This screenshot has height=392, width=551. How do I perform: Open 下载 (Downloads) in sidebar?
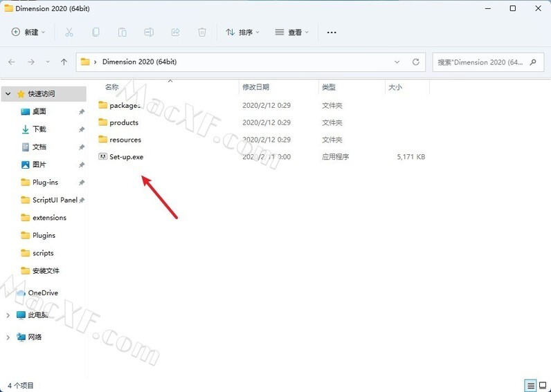pos(39,129)
